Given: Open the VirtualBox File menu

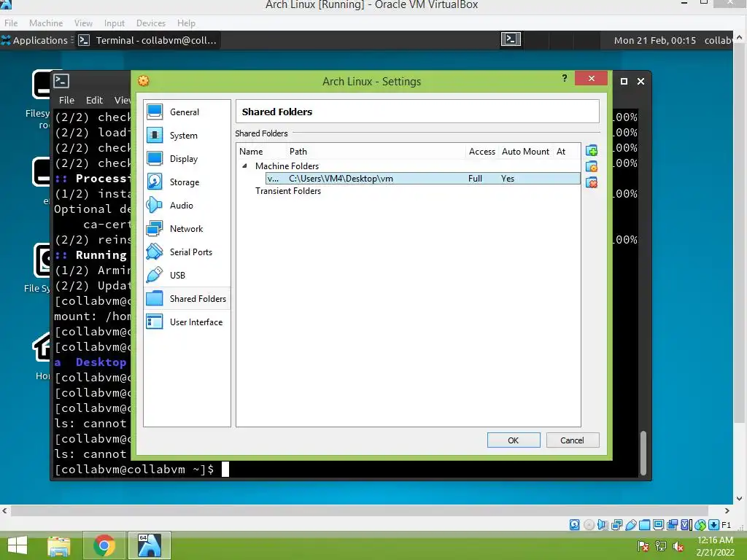Looking at the screenshot, I should [x=10, y=23].
